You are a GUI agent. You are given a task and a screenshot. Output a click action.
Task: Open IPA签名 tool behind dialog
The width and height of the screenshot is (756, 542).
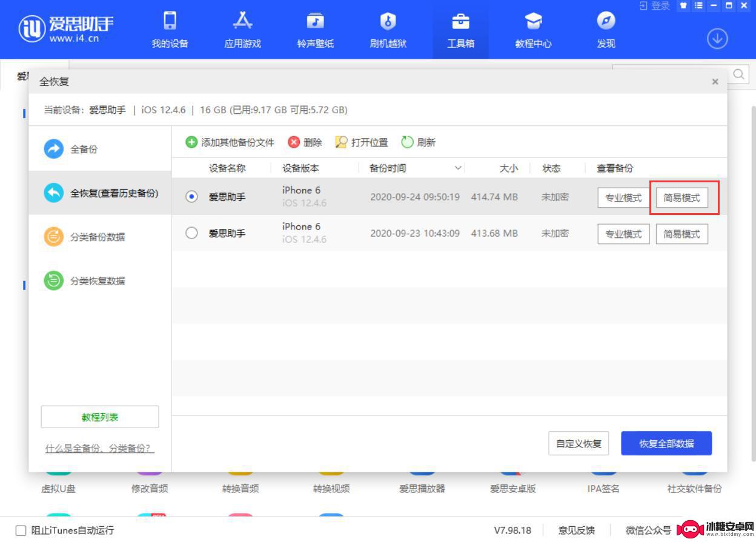tap(603, 489)
